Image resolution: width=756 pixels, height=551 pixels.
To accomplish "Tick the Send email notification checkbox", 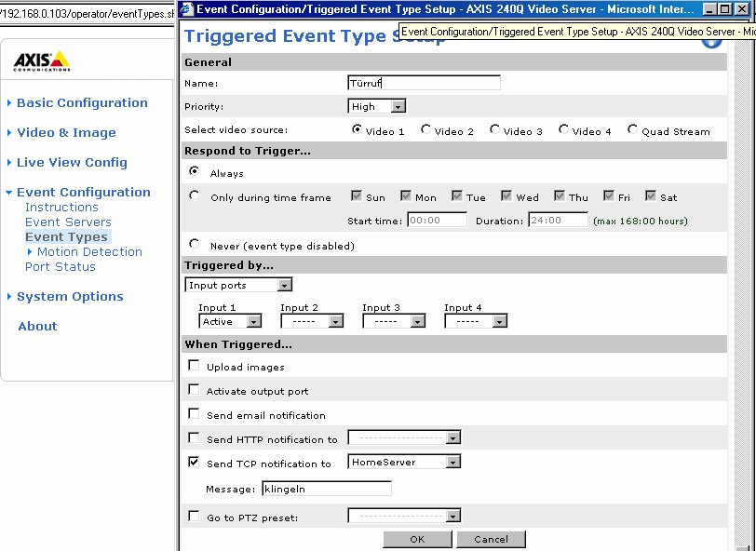I will point(194,414).
